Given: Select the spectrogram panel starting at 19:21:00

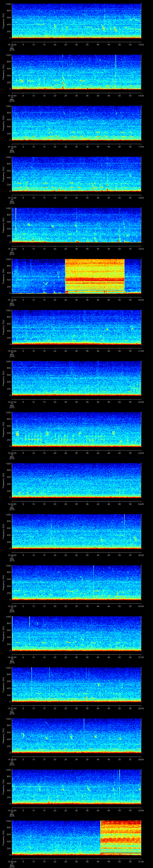Looking at the screenshot, I should [77, 378].
